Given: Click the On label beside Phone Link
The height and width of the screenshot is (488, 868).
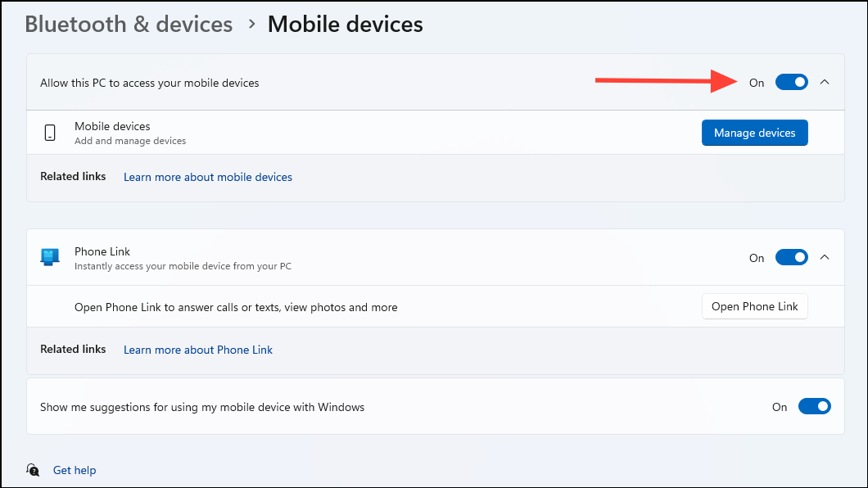Looking at the screenshot, I should pos(756,257).
